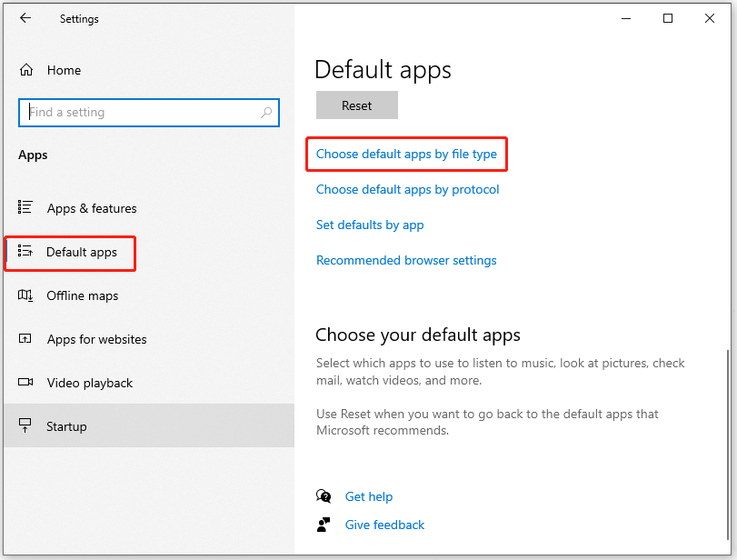Click the Video playback icon
Viewport: 737px width, 560px height.
pyautogui.click(x=27, y=383)
